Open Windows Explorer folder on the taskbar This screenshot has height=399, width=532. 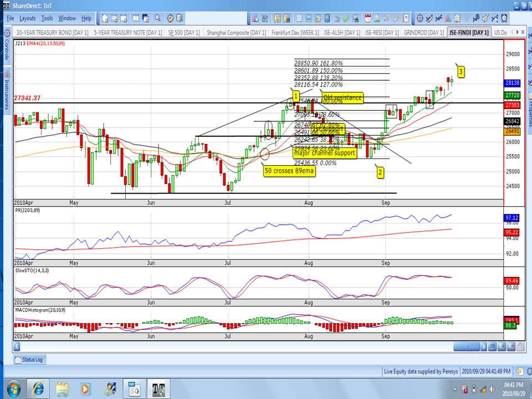click(x=62, y=388)
